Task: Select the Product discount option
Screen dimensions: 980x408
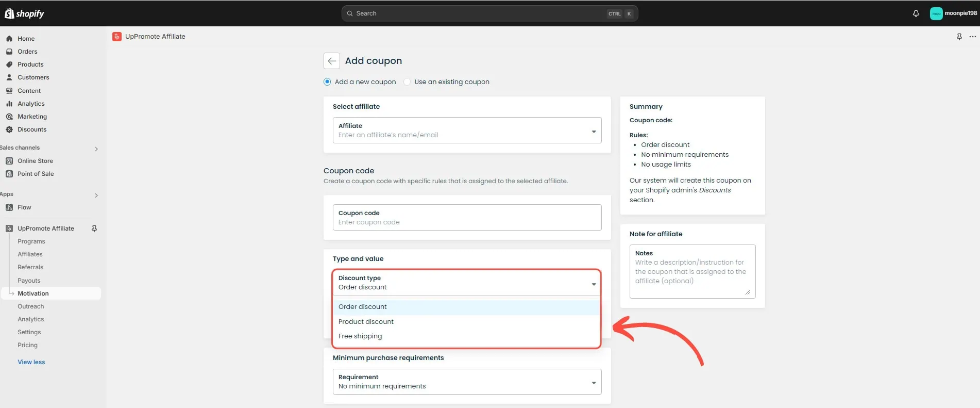Action: coord(366,322)
